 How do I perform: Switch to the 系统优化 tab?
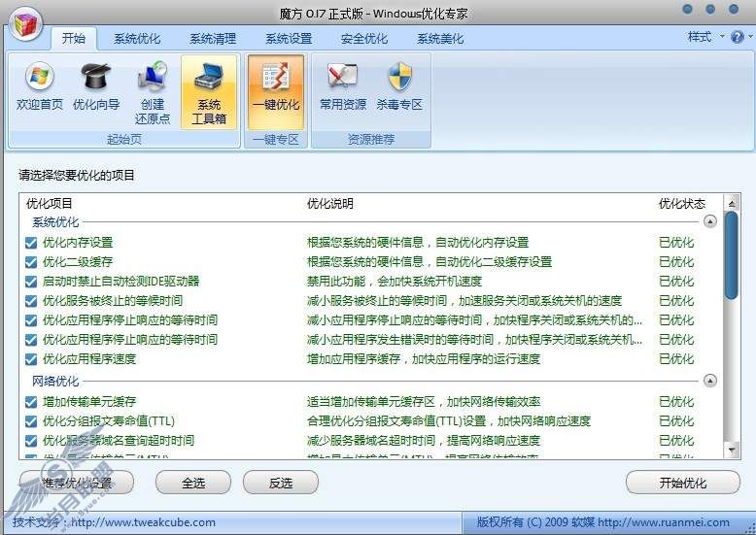[x=137, y=39]
